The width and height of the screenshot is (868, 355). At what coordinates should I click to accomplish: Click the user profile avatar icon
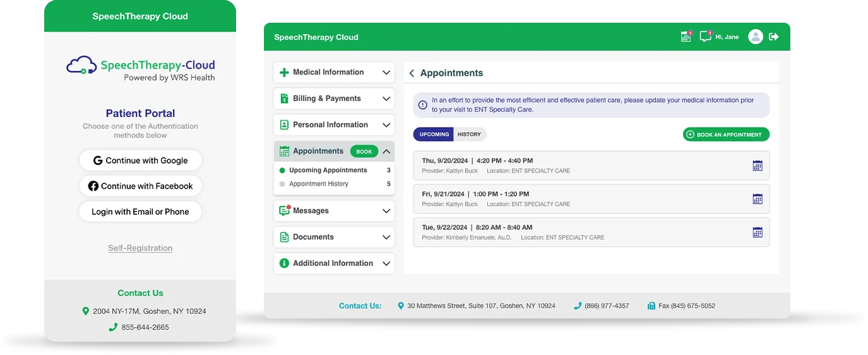(x=756, y=37)
